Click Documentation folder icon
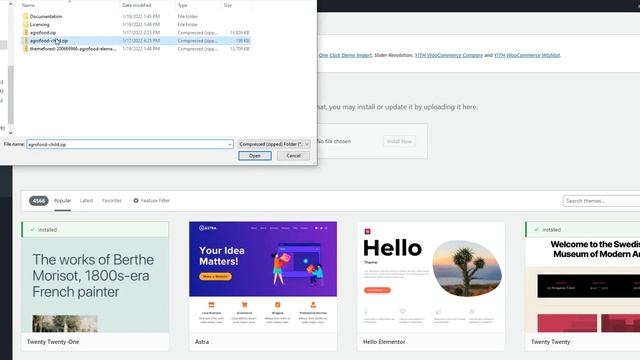 click(25, 16)
